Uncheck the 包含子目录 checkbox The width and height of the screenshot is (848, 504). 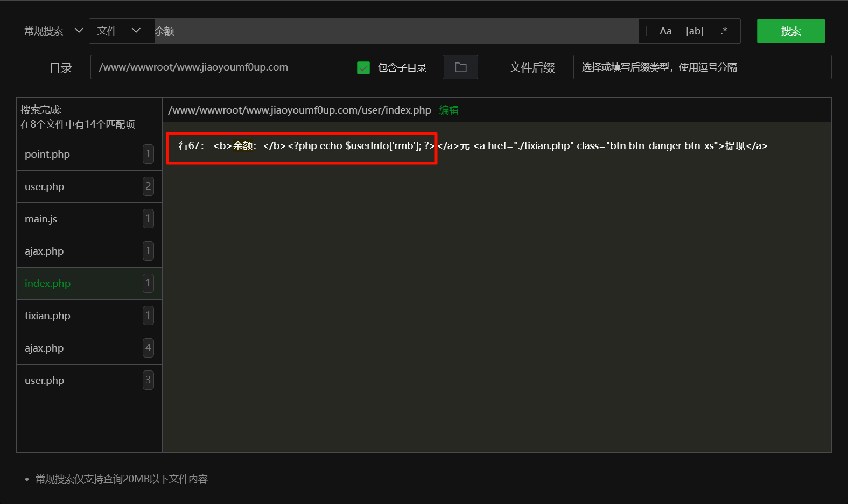363,68
